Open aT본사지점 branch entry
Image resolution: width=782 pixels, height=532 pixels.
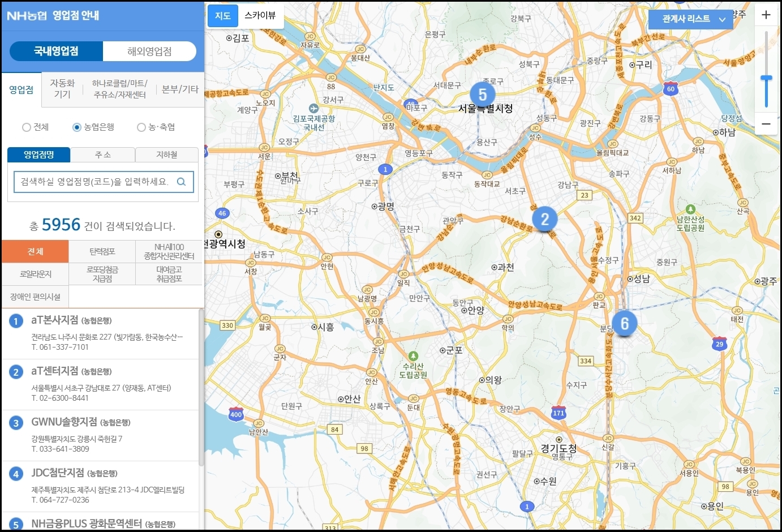point(101,334)
